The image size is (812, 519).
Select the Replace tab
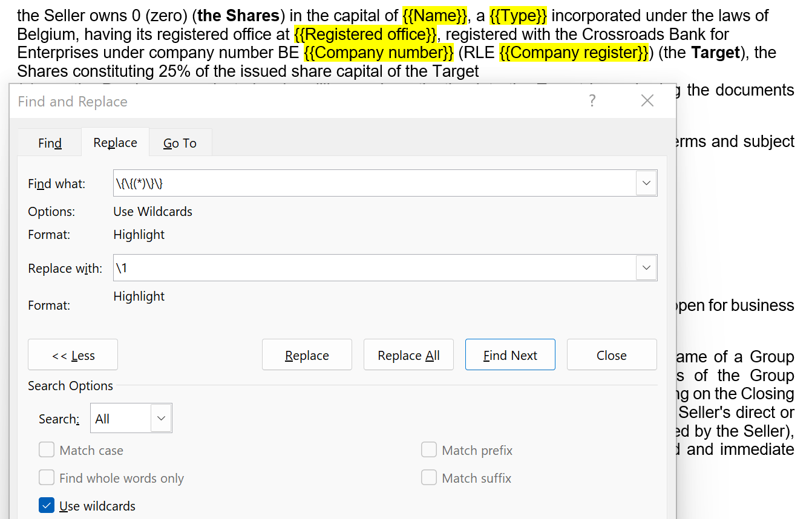click(x=115, y=143)
